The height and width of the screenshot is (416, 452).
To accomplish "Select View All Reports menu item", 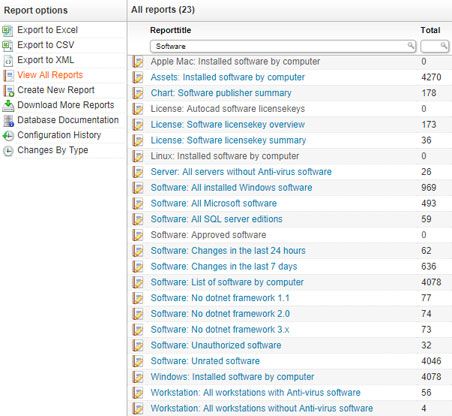I will point(50,75).
